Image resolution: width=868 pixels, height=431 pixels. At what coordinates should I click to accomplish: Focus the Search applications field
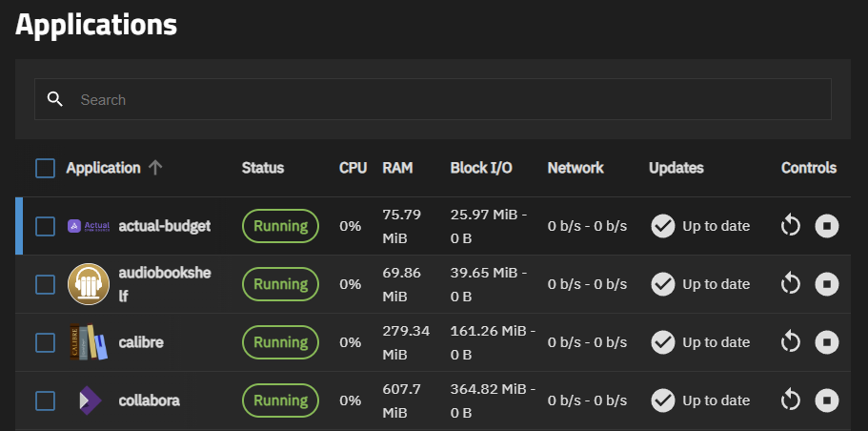coord(433,99)
